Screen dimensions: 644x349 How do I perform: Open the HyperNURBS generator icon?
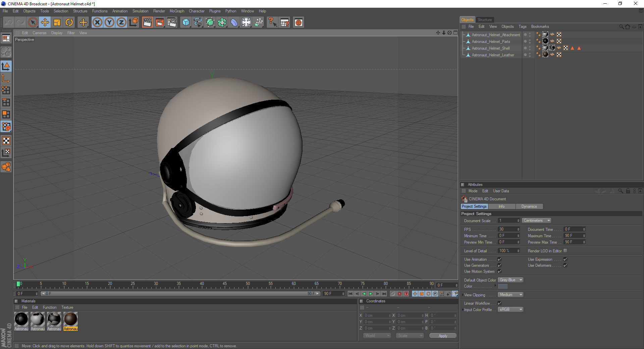pyautogui.click(x=210, y=22)
